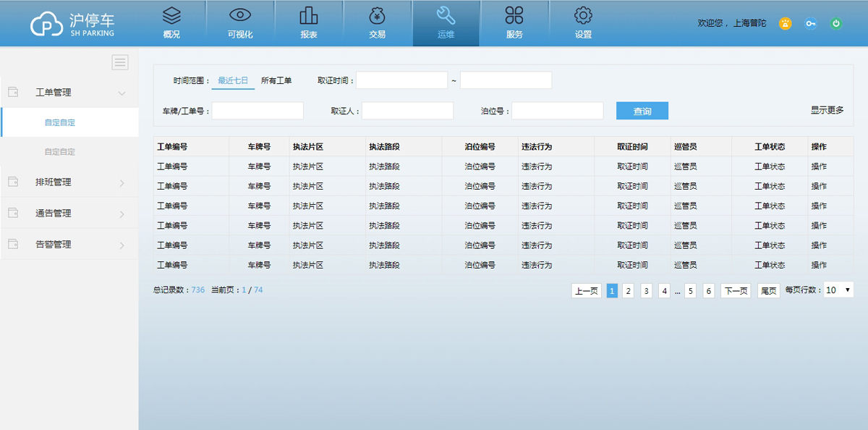Image resolution: width=868 pixels, height=430 pixels.
Task: Click the 执法路段 column header
Action: 384,147
